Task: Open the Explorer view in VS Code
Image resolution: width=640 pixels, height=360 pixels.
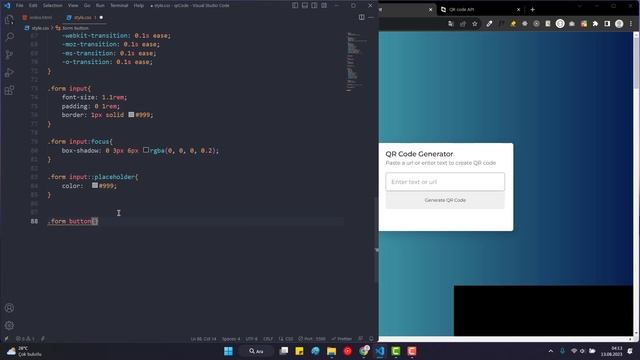Action: (x=9, y=19)
